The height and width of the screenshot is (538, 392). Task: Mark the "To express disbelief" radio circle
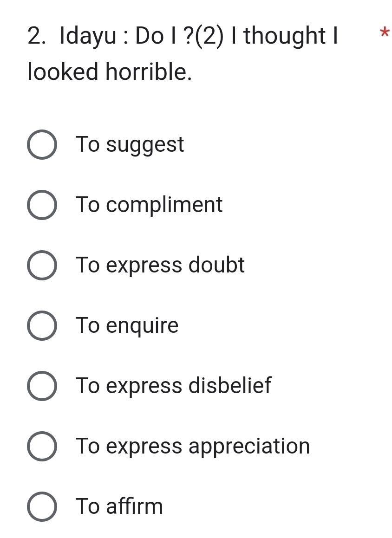coord(42,386)
